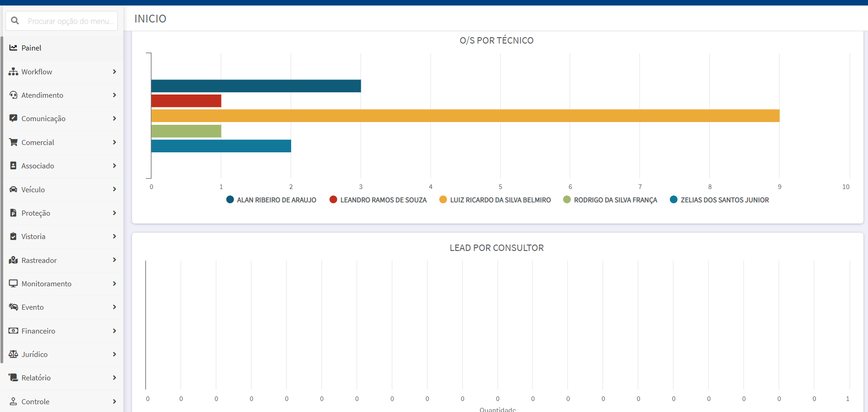
Task: Open the Evento menu label
Action: [x=33, y=307]
